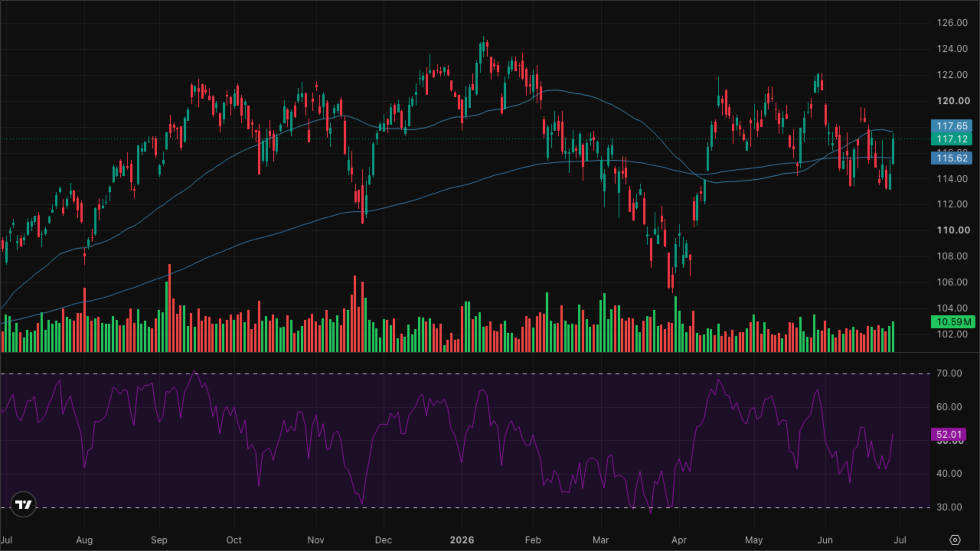Click the 70.00 RSI overbought scale label
The image size is (980, 551).
click(949, 373)
